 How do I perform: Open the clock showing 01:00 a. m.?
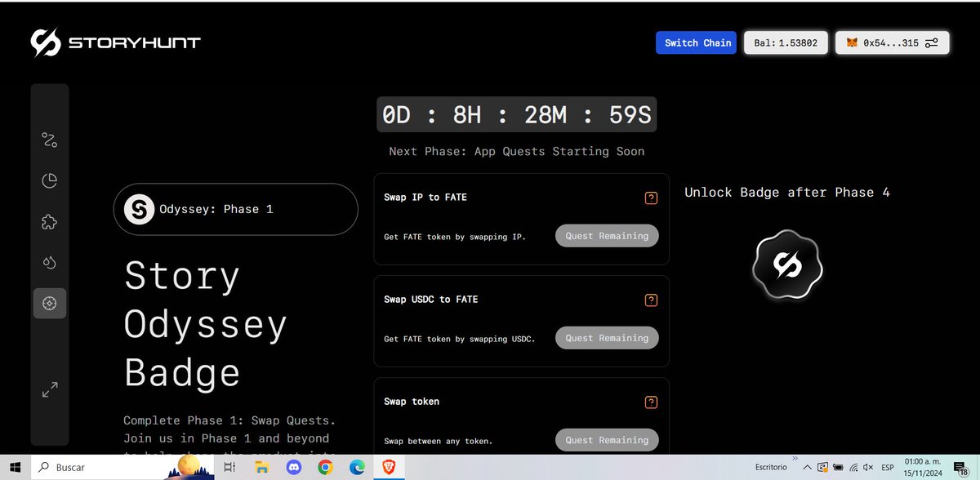[x=922, y=468]
